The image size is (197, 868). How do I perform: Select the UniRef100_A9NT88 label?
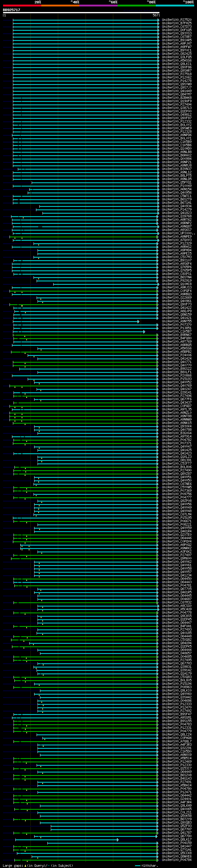coord(177,416)
